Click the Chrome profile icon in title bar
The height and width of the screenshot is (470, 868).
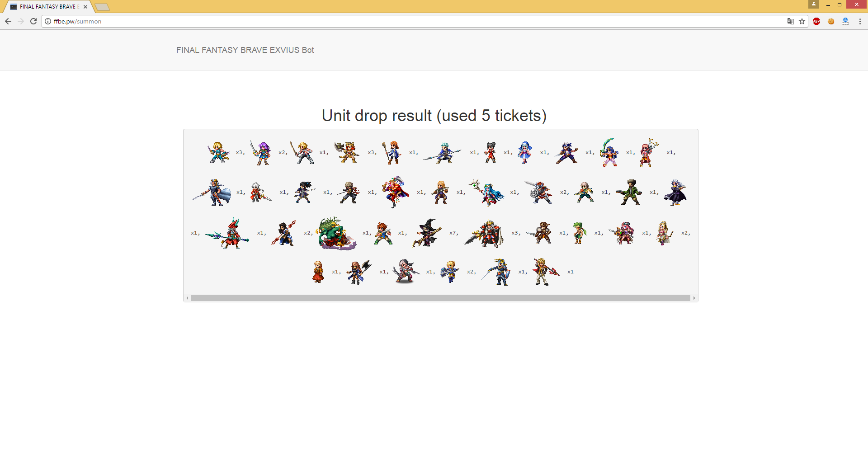coord(814,4)
